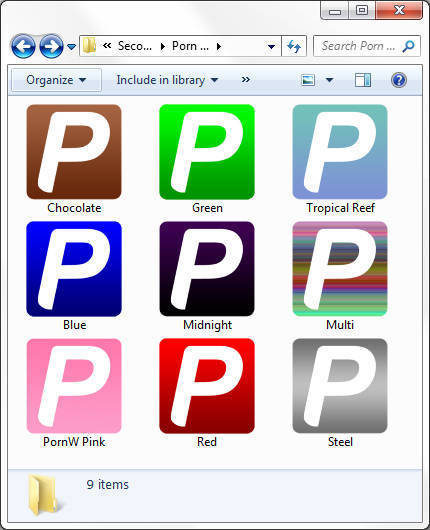
Task: Click the refresh button beside address bar
Action: point(294,46)
